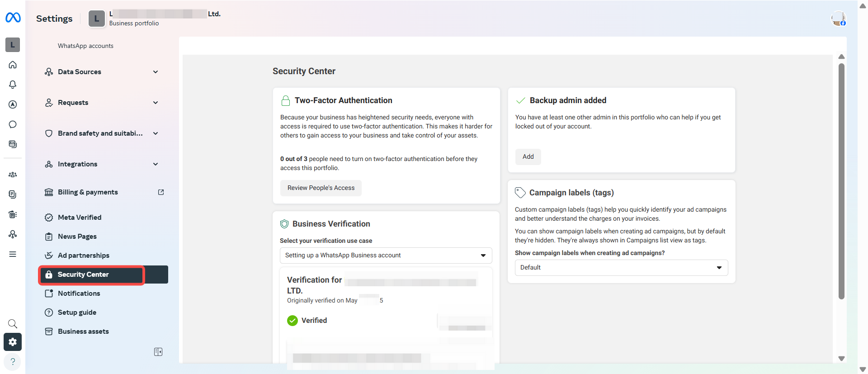Click the stacked content cards rail icon
This screenshot has width=868, height=374.
13,144
